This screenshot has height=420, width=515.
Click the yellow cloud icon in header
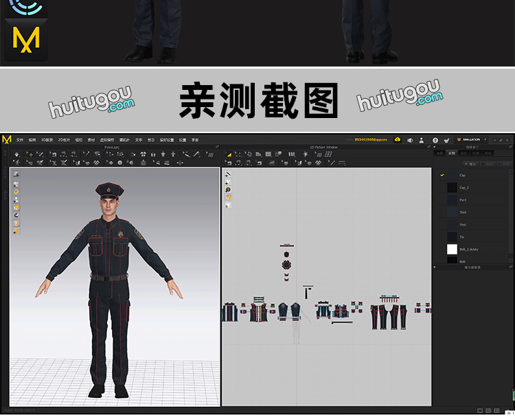click(x=397, y=139)
